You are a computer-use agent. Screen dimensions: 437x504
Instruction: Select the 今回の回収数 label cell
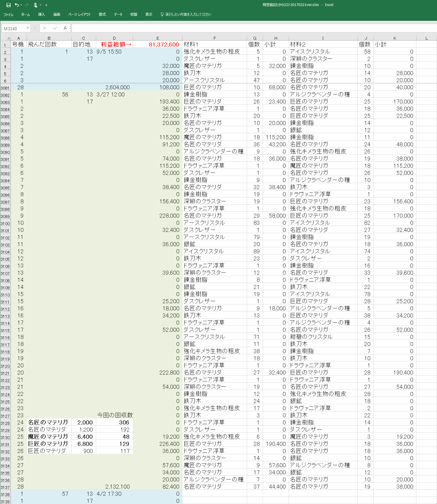click(115, 415)
